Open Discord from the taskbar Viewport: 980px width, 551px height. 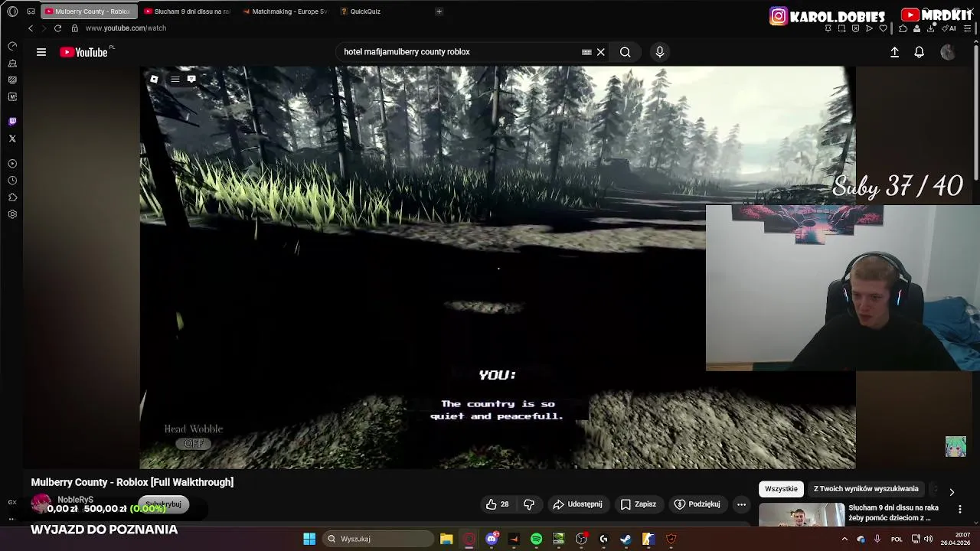click(492, 539)
